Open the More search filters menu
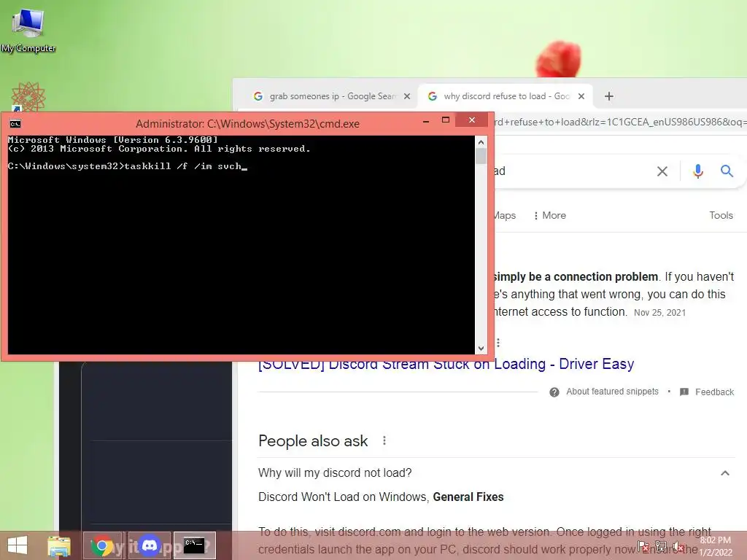Screen dimensions: 747x560 [x=549, y=215]
